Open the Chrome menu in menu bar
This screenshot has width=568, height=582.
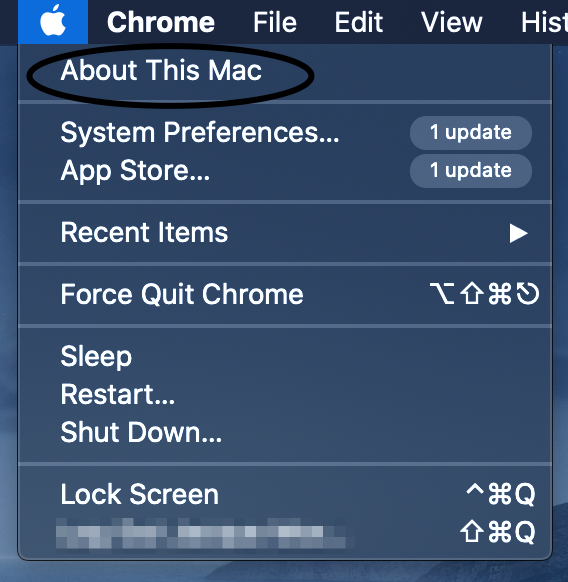161,22
